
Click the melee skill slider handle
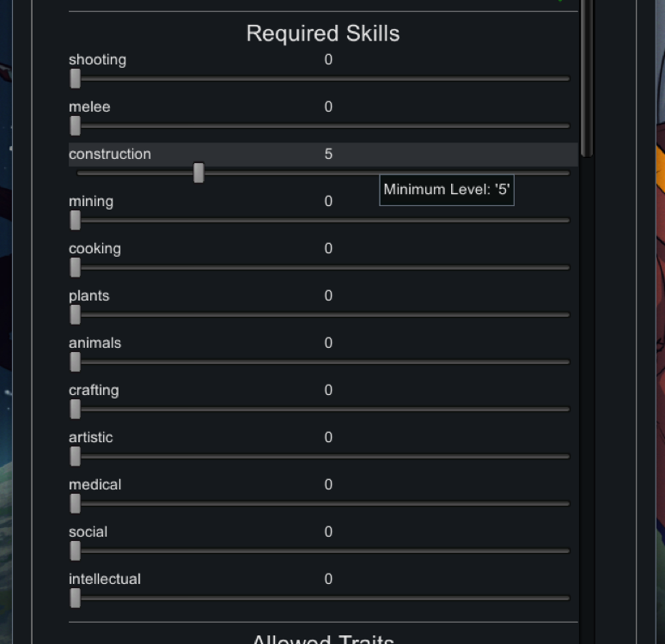[x=76, y=126]
